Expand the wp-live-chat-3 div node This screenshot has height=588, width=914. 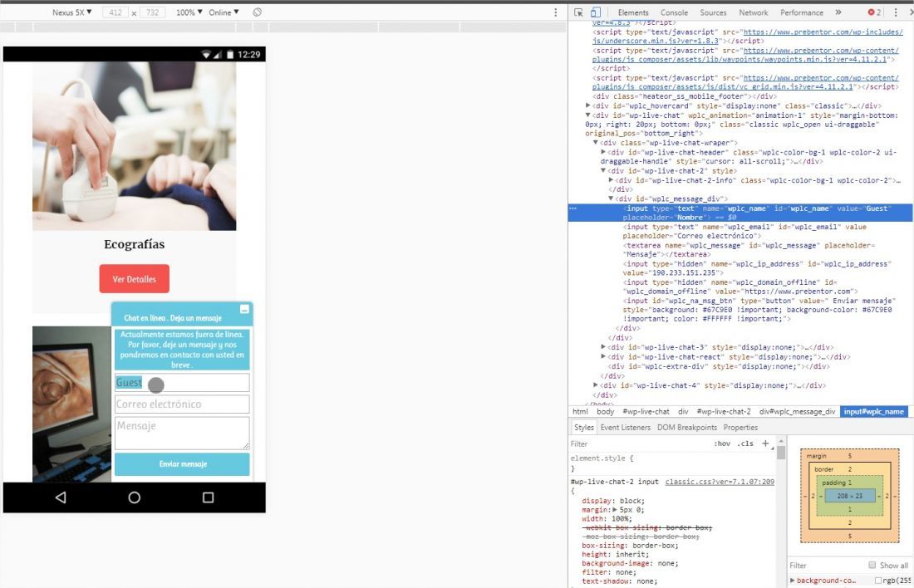pyautogui.click(x=602, y=347)
